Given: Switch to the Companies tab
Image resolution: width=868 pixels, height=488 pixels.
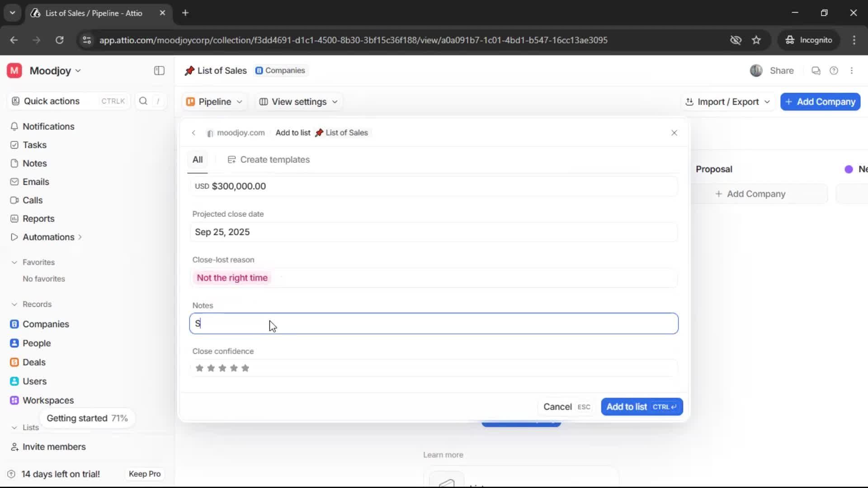Looking at the screenshot, I should tap(280, 70).
